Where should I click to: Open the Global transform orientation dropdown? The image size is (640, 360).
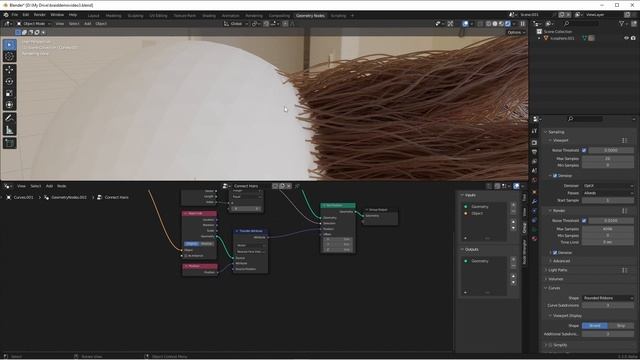[236, 24]
